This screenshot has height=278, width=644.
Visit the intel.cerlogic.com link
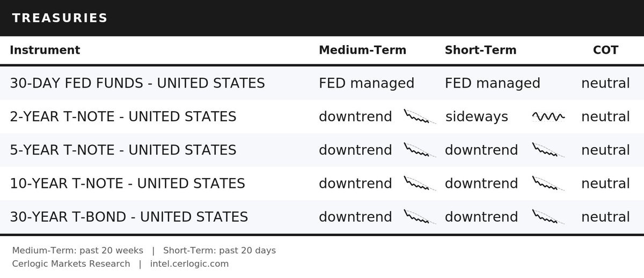189,264
